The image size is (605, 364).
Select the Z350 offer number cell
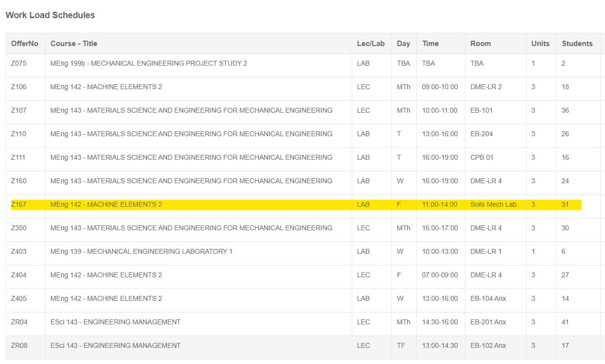tap(19, 228)
